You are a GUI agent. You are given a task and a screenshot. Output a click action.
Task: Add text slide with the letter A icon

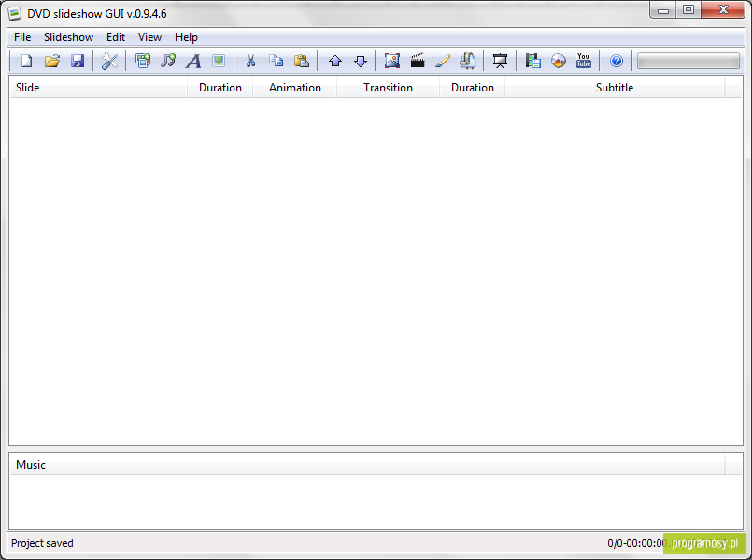coord(193,61)
